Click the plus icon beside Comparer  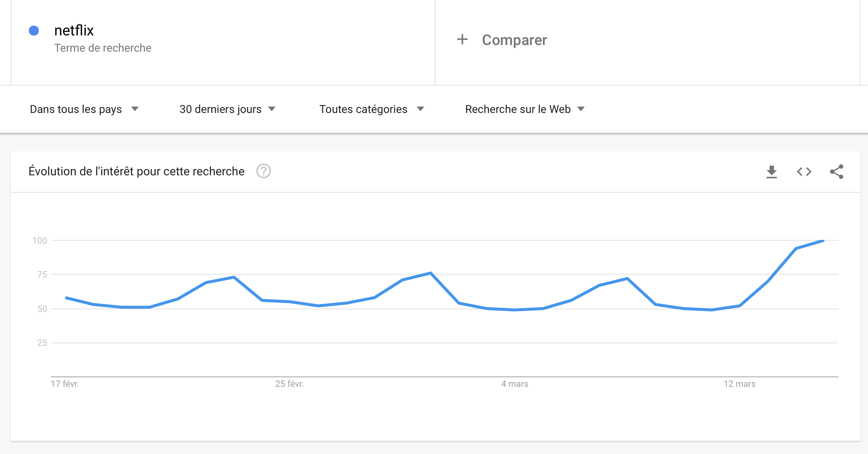[462, 39]
